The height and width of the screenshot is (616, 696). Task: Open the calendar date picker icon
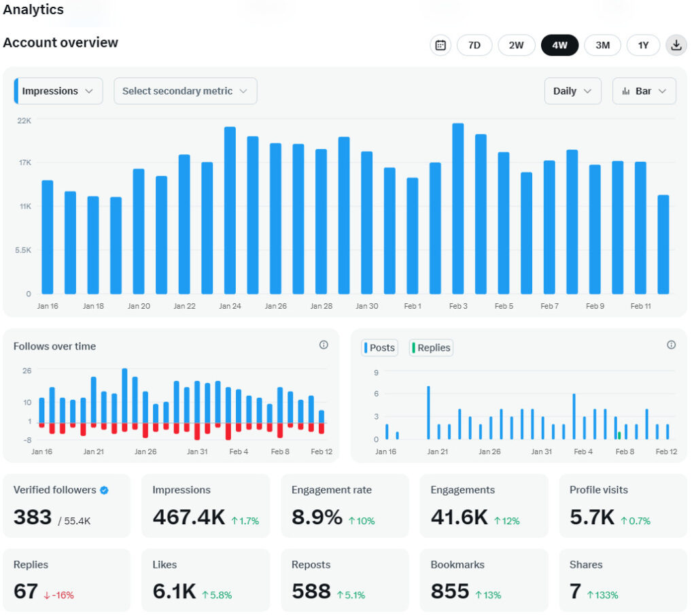[440, 46]
